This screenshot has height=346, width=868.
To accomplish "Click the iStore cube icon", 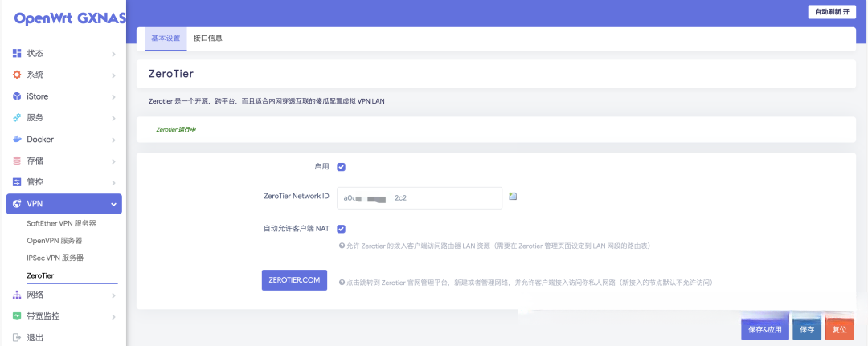I will tap(17, 96).
